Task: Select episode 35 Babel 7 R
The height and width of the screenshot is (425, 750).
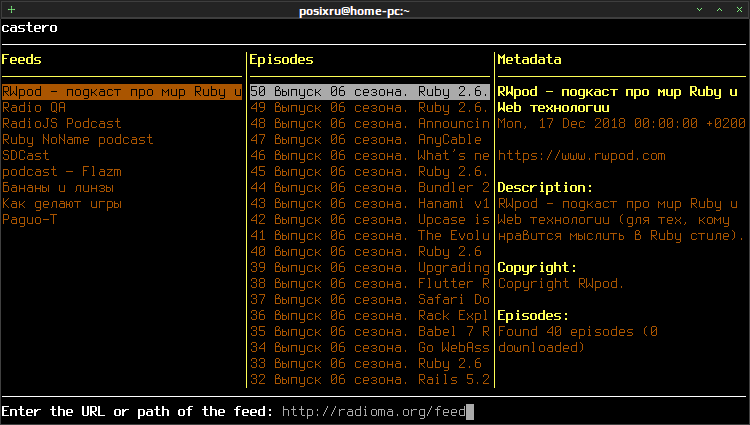Action: pyautogui.click(x=370, y=332)
